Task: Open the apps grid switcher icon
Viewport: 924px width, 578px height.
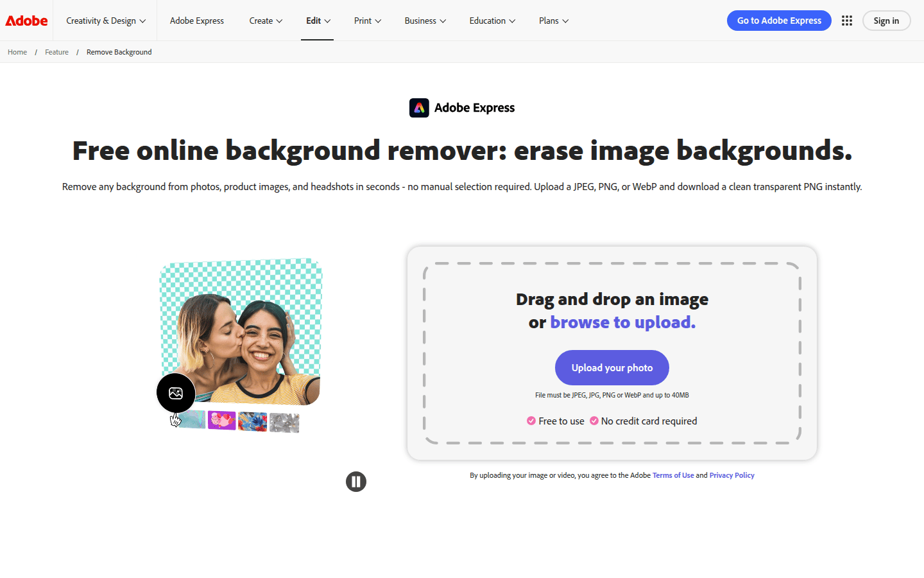Action: (847, 21)
